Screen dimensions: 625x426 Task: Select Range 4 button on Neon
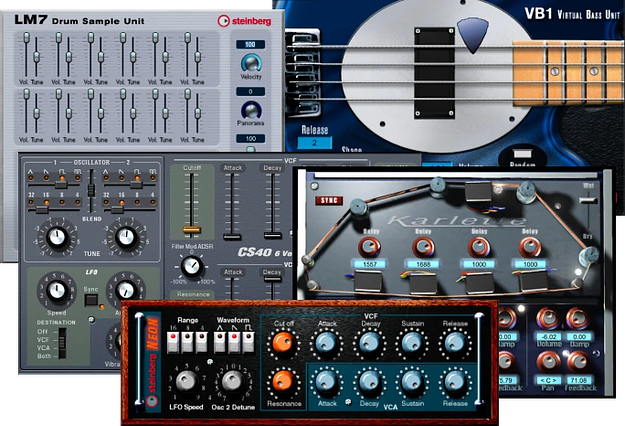pos(201,343)
